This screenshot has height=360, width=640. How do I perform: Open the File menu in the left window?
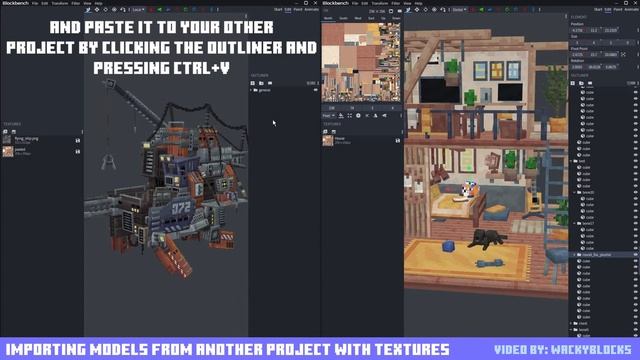tap(35, 3)
